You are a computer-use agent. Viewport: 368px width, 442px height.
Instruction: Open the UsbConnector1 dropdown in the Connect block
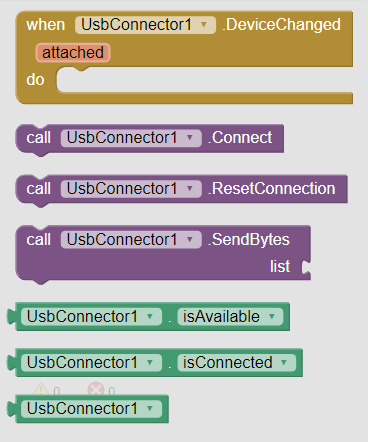tap(131, 138)
